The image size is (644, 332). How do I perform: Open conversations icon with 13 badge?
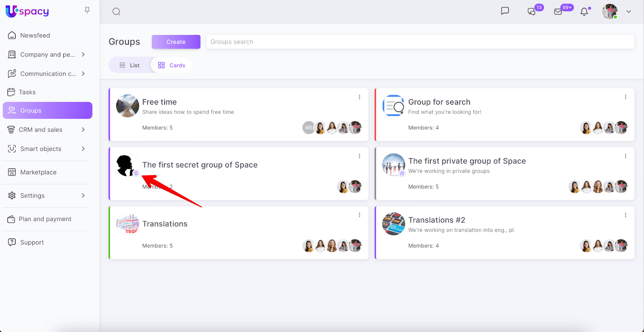[532, 12]
